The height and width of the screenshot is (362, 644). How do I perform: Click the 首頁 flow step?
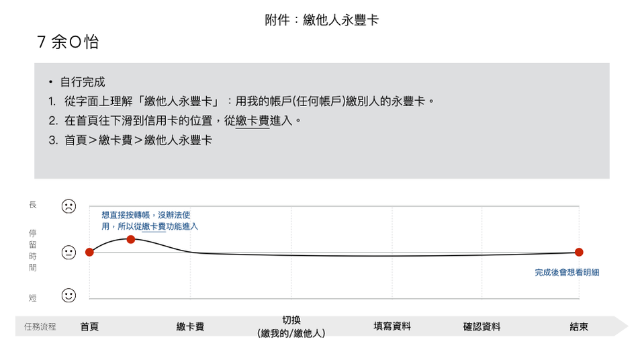click(89, 326)
